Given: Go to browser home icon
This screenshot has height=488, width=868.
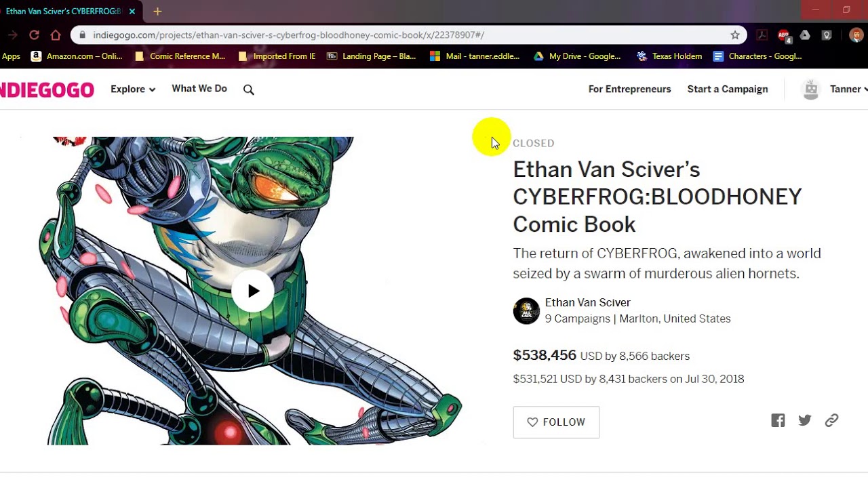Looking at the screenshot, I should [56, 35].
